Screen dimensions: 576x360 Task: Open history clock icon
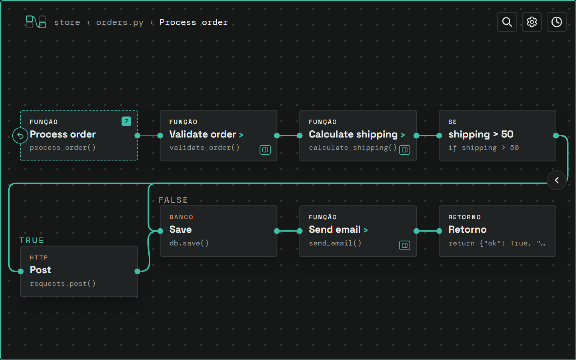(x=557, y=22)
